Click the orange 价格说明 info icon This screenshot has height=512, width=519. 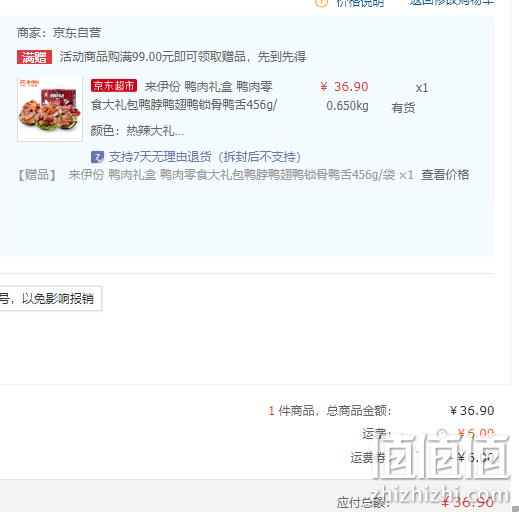coord(321,3)
